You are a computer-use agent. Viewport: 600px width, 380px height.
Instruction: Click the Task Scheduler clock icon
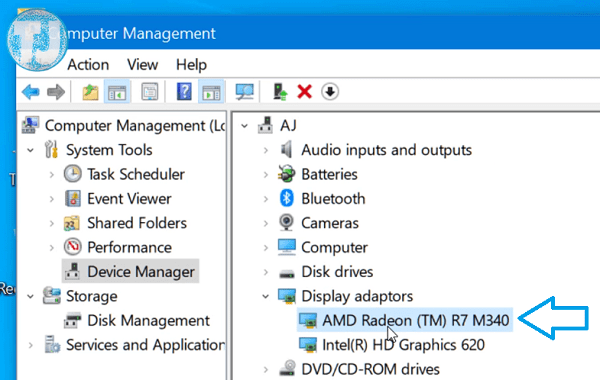pos(72,174)
